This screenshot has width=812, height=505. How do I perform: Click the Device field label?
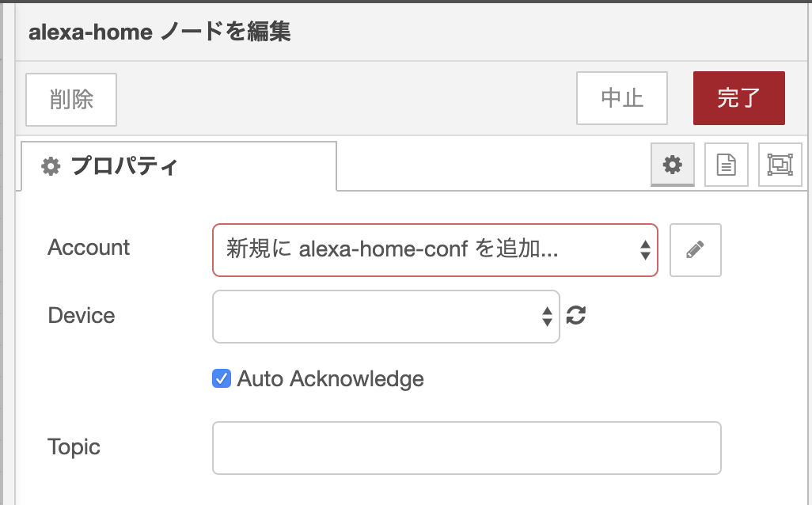tap(82, 316)
